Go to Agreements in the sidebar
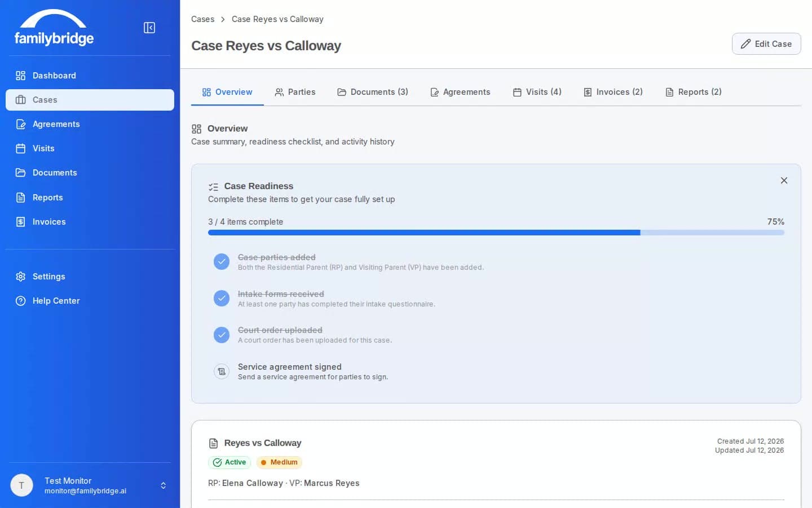The image size is (812, 508). [x=90, y=124]
